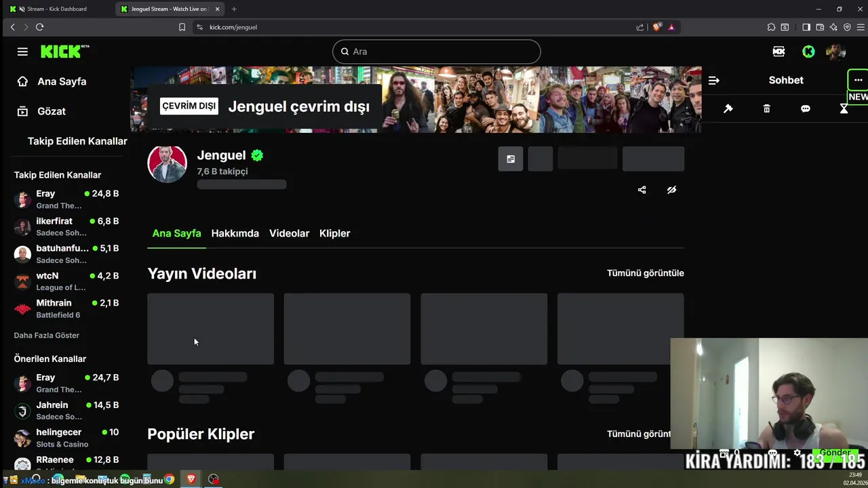Click the Ana Sayfa home icon
Image resolution: width=868 pixels, height=488 pixels.
(x=22, y=81)
